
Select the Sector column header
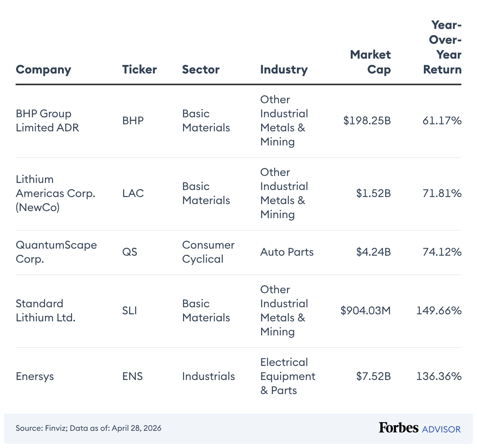[201, 70]
